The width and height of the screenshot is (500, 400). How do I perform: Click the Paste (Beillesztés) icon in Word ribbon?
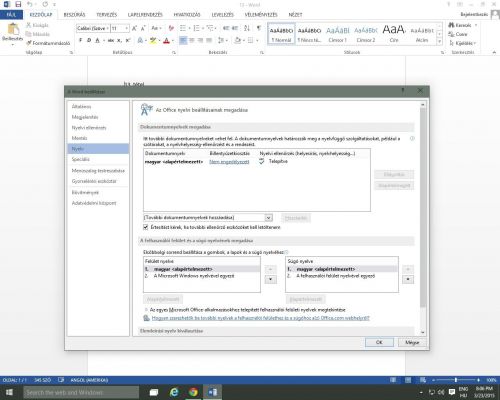pos(13,29)
